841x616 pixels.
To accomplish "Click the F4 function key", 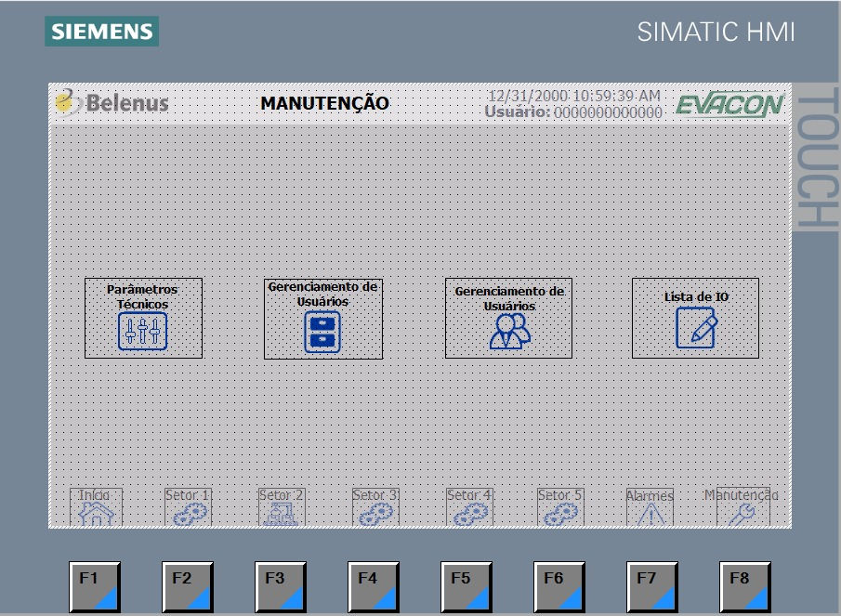I will click(x=374, y=586).
